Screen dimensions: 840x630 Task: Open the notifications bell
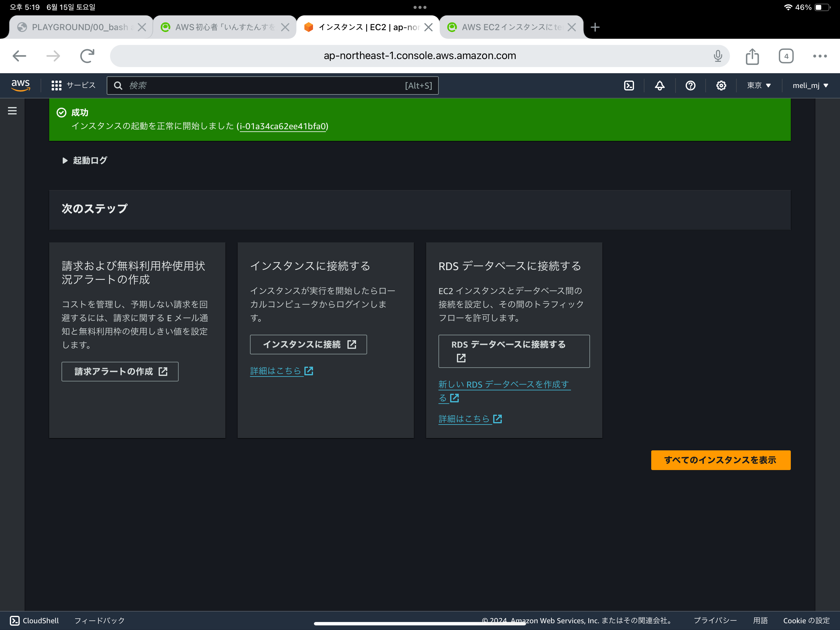[660, 86]
